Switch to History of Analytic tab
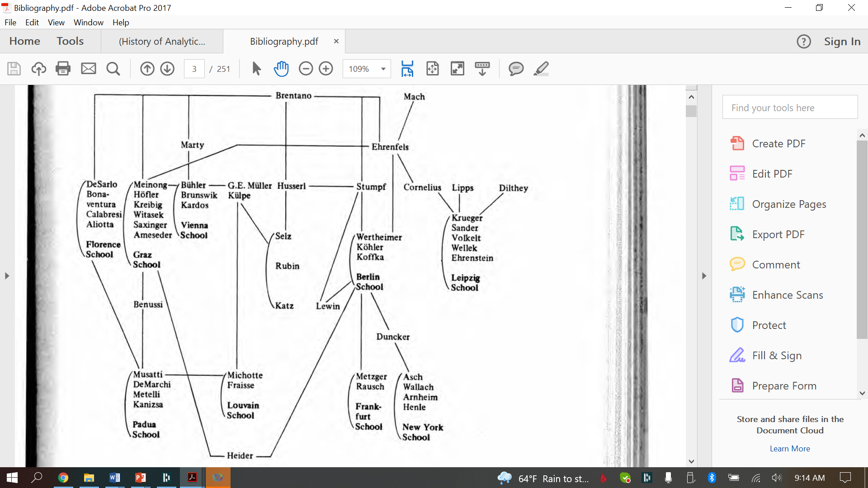 click(162, 42)
